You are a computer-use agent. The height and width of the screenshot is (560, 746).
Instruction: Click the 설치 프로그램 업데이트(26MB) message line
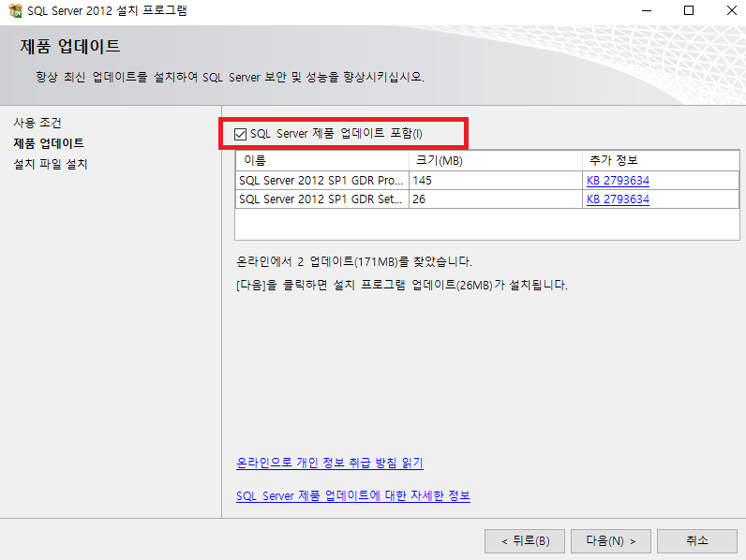tap(402, 286)
